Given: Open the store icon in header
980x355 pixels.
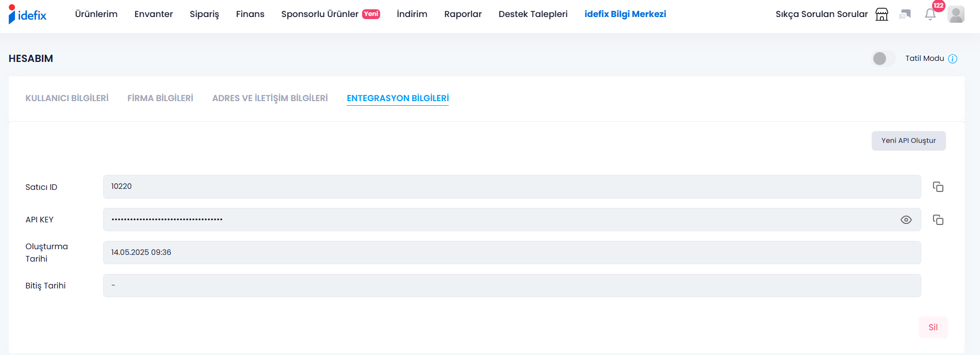Looking at the screenshot, I should 882,14.
